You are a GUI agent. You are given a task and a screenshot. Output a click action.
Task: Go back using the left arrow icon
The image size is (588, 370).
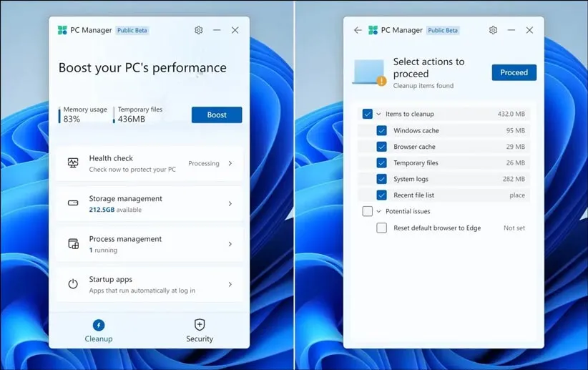tap(358, 30)
